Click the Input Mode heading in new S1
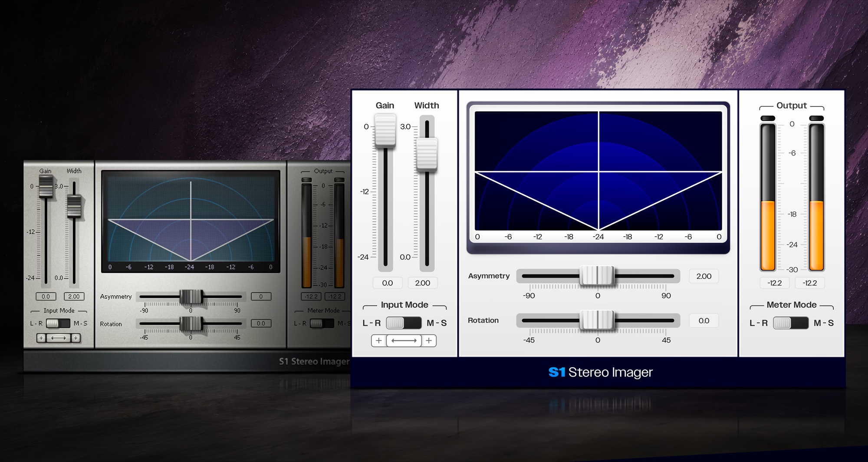The image size is (868, 462). click(404, 305)
